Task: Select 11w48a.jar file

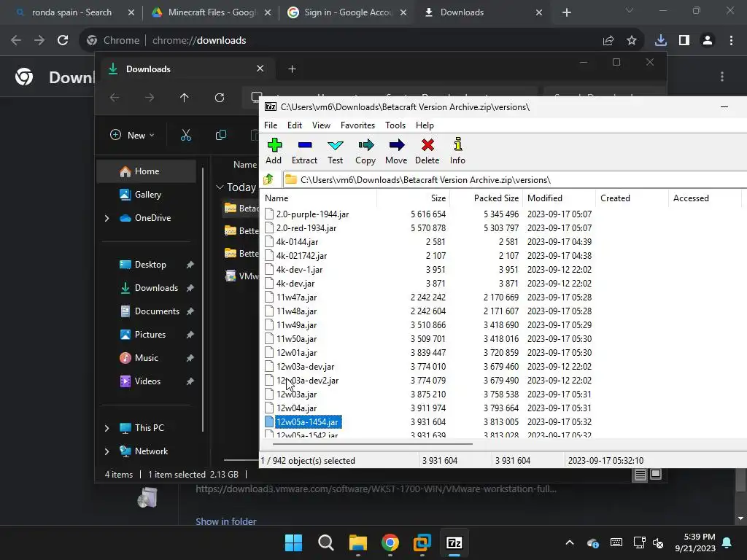Action: point(296,311)
